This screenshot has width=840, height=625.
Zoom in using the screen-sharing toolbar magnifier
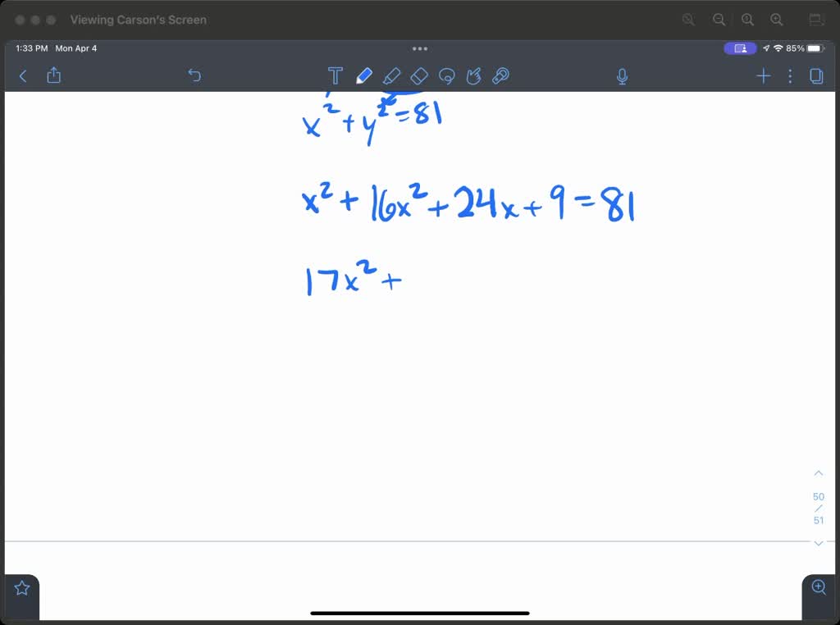point(777,19)
